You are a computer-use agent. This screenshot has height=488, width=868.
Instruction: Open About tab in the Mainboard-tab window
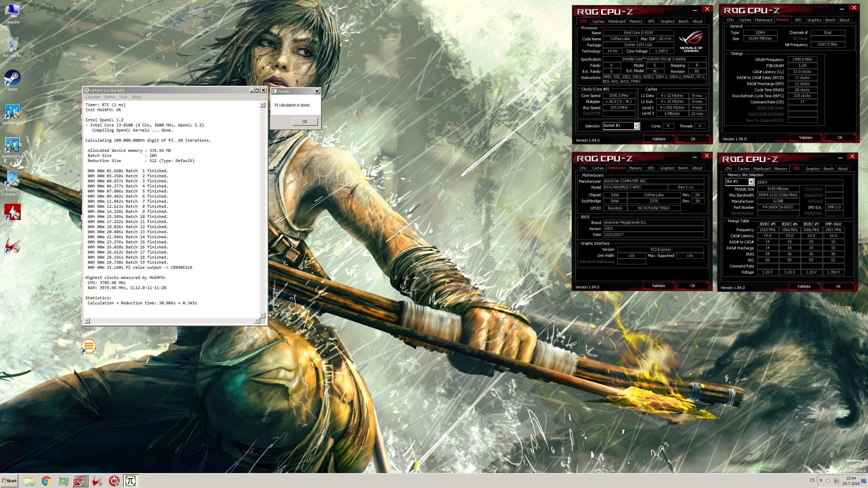pyautogui.click(x=697, y=168)
